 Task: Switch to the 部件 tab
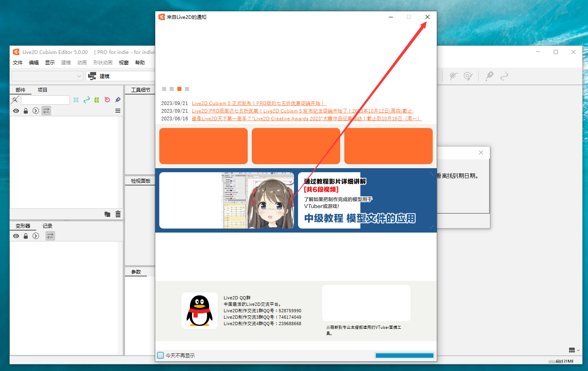[x=21, y=90]
